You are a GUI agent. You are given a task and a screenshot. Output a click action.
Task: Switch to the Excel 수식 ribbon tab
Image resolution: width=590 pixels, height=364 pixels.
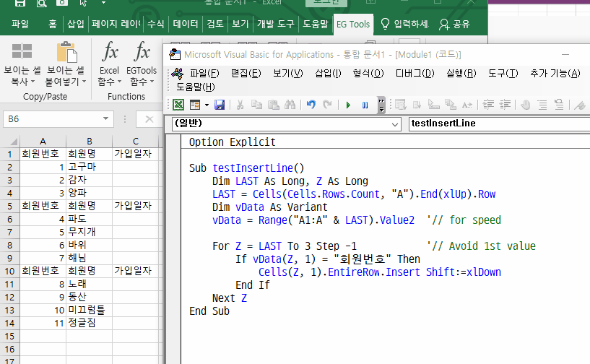[x=156, y=24]
